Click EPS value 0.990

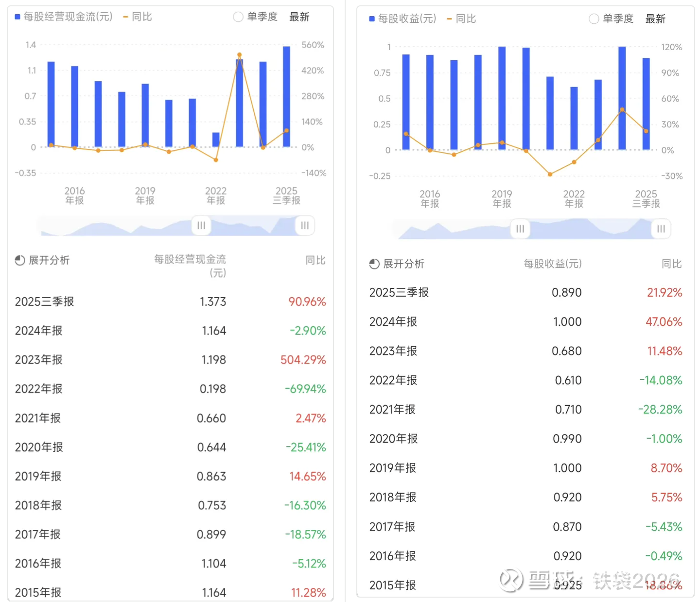(x=567, y=439)
